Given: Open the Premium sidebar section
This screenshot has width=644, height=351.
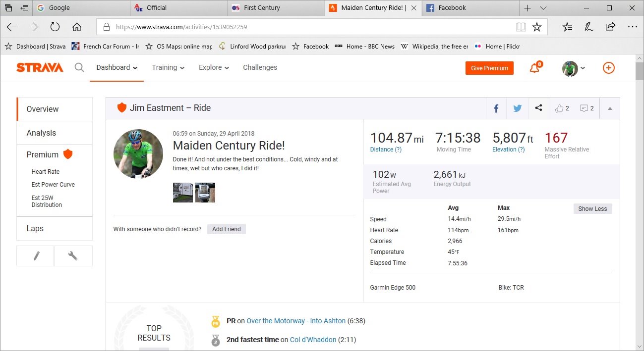Looking at the screenshot, I should pyautogui.click(x=50, y=154).
